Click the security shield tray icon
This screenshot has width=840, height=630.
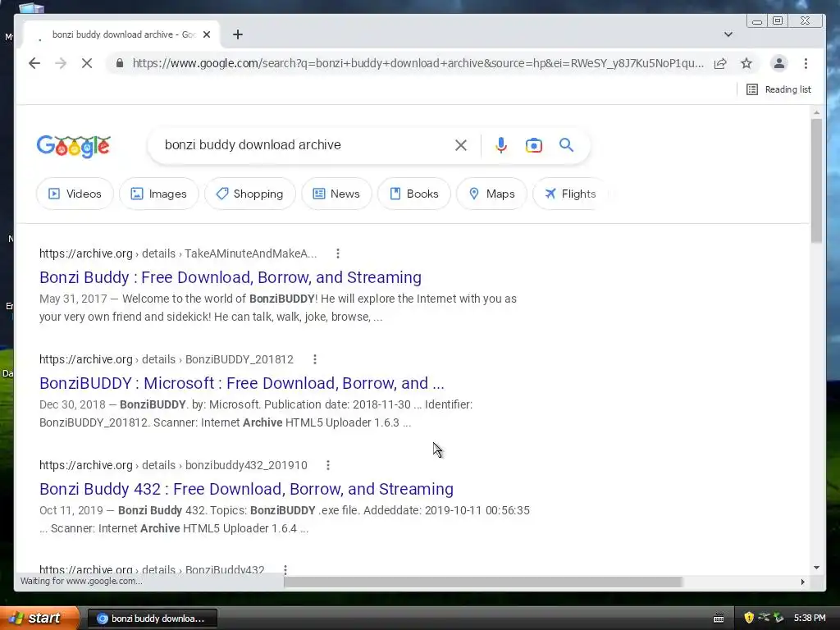pyautogui.click(x=749, y=618)
